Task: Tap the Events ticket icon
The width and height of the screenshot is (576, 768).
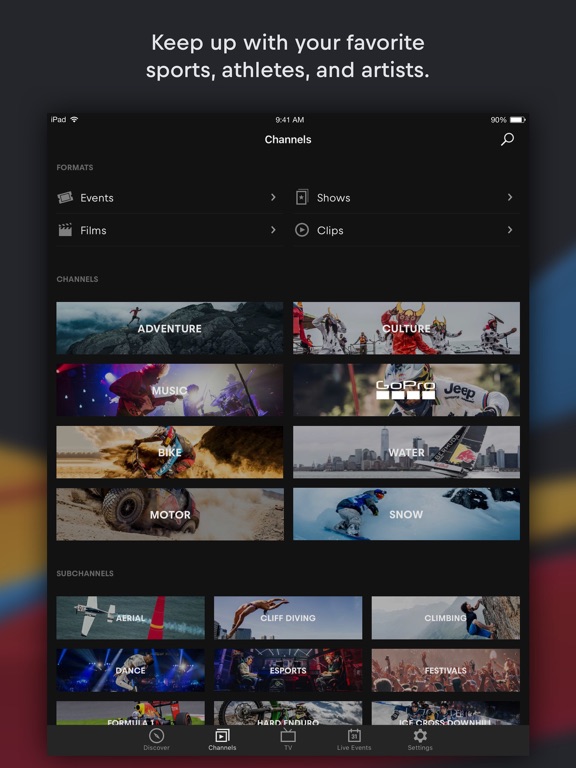Action: tap(65, 197)
